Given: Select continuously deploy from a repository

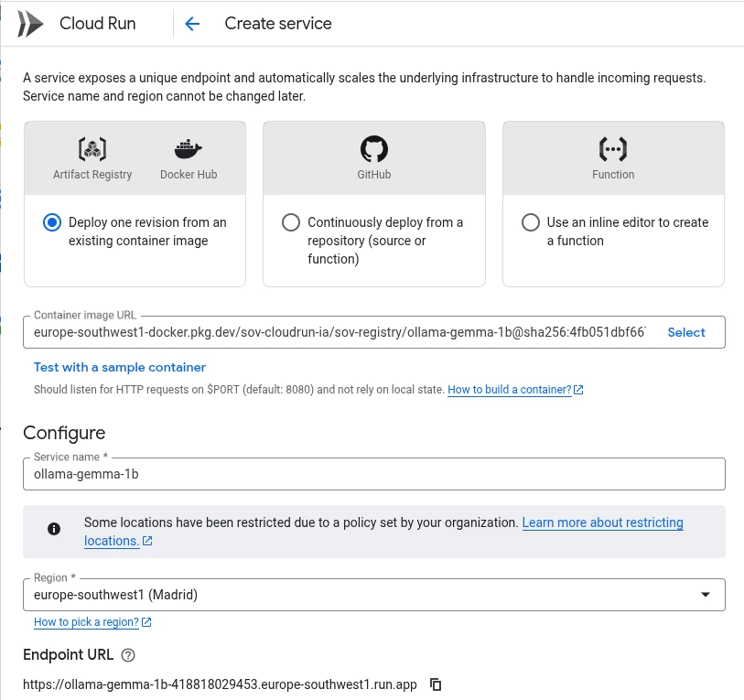Looking at the screenshot, I should [x=291, y=222].
